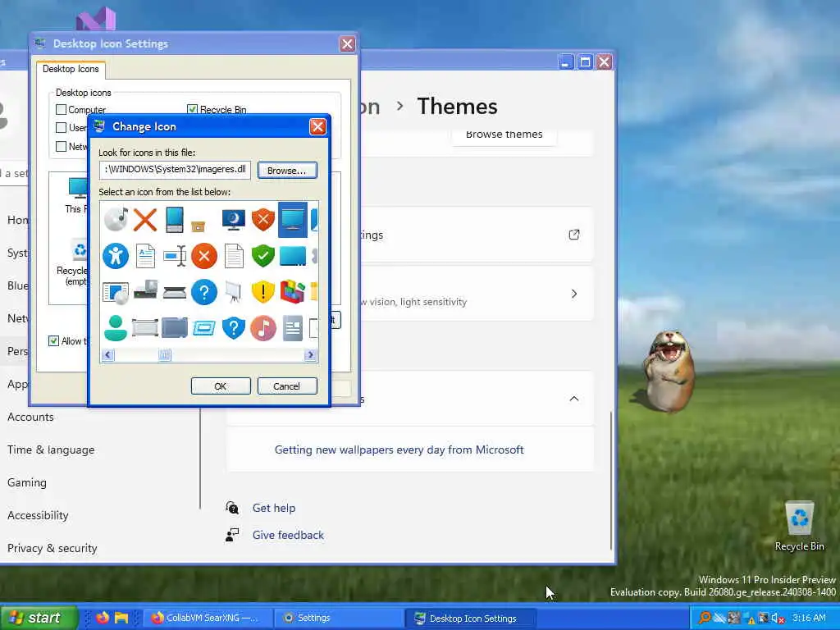Screen dimensions: 840x630
Task: Confirm icon selection with OK
Action: tap(221, 386)
